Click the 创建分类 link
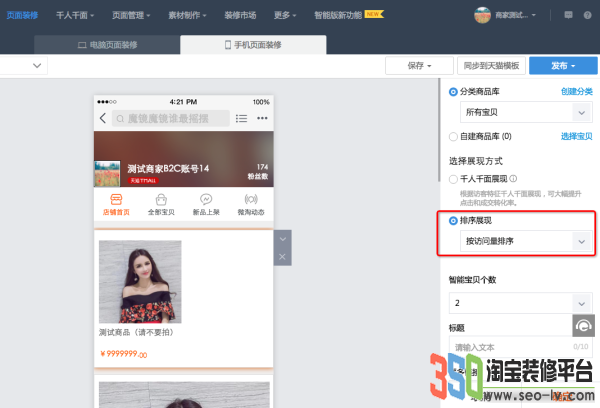This screenshot has width=600, height=408. click(577, 91)
